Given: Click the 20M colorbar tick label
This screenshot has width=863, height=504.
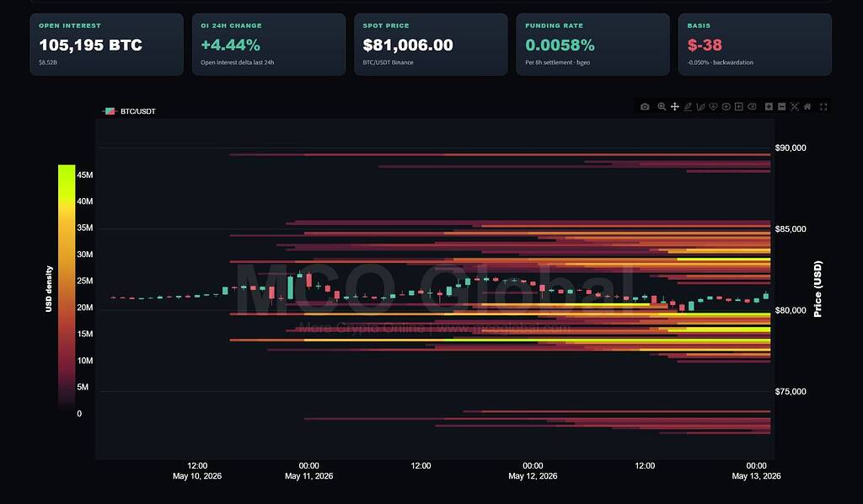Looking at the screenshot, I should [85, 308].
